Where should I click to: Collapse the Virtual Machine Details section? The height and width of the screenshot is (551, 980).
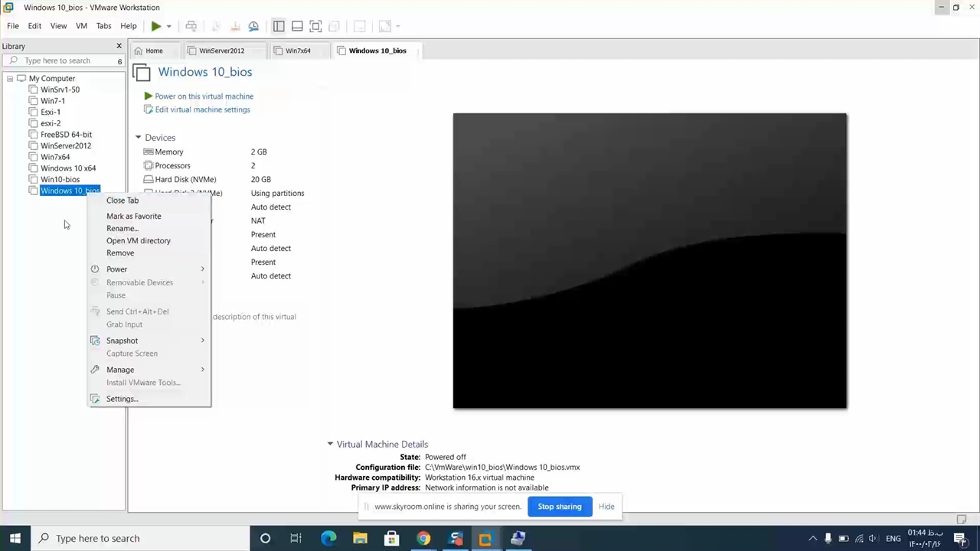pyautogui.click(x=330, y=444)
